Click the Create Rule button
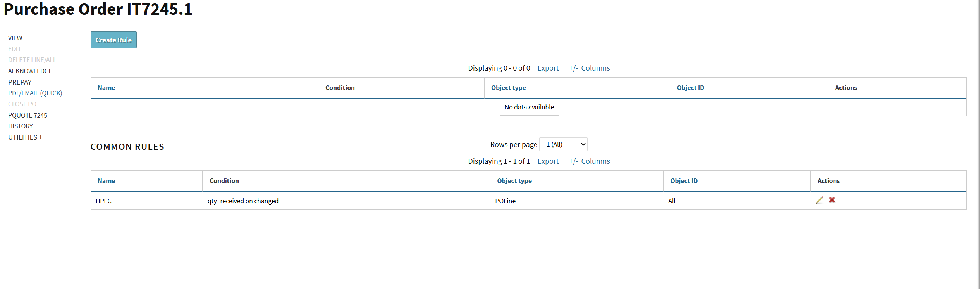This screenshot has height=289, width=980. pos(113,40)
